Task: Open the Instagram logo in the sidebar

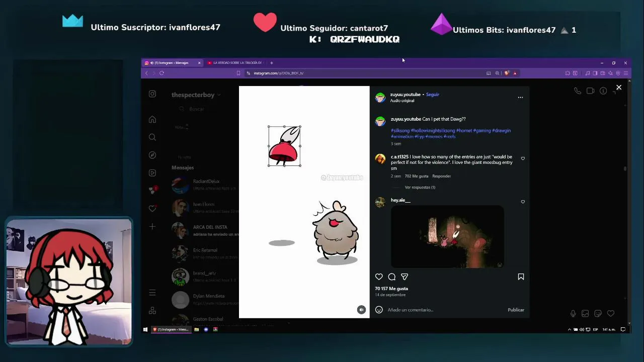Action: [152, 94]
